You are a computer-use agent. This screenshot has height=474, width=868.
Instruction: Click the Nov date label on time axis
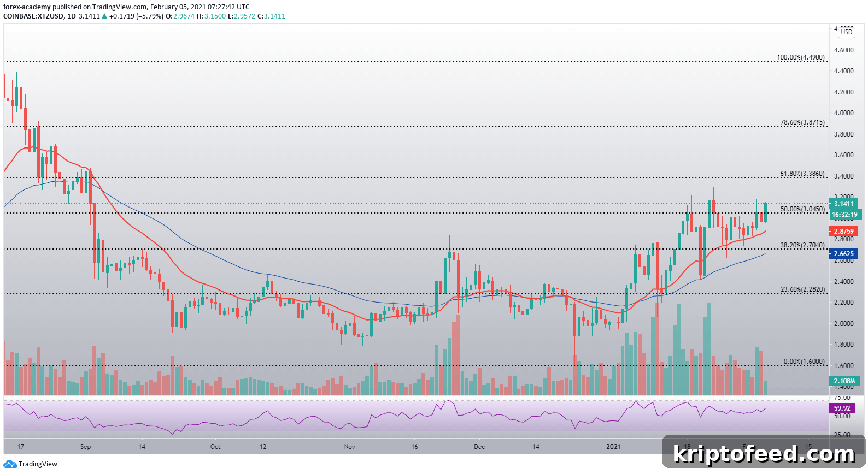(x=349, y=447)
